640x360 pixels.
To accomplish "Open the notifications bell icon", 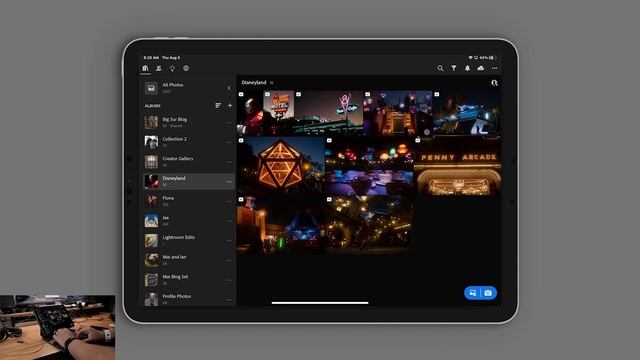I will click(x=467, y=68).
